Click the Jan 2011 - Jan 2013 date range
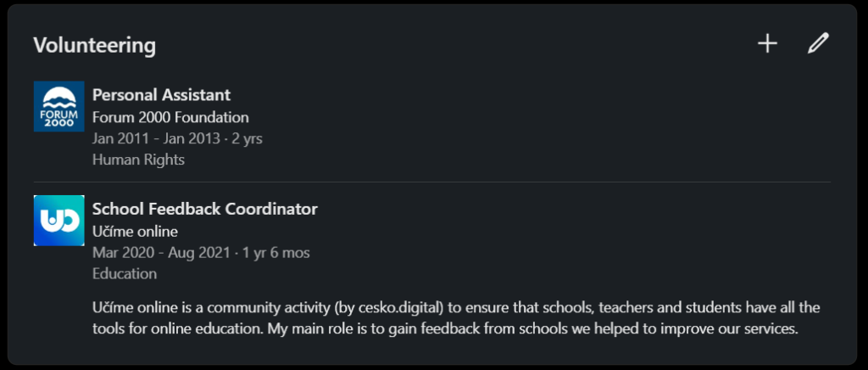Image resolution: width=868 pixels, height=370 pixels. [x=156, y=138]
